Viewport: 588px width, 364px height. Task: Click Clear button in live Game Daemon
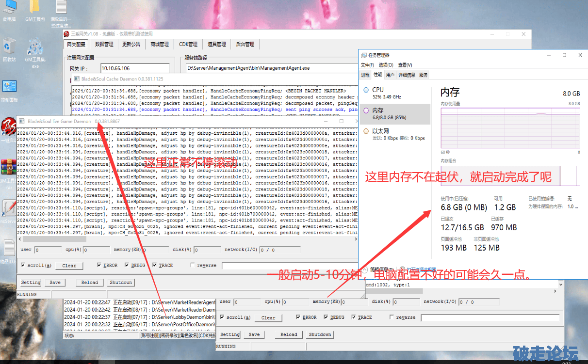(69, 266)
